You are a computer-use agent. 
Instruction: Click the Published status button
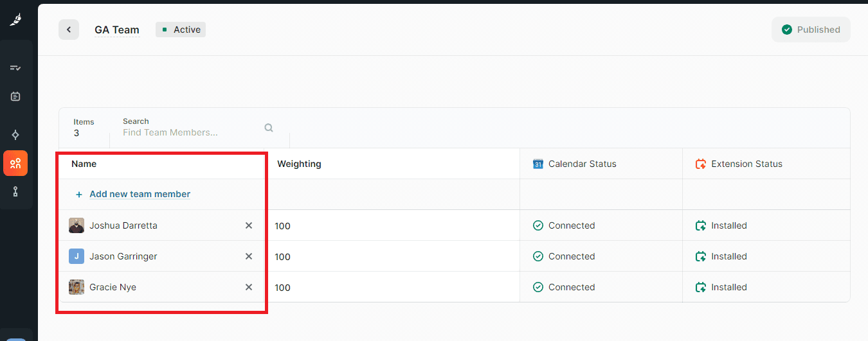tap(811, 30)
